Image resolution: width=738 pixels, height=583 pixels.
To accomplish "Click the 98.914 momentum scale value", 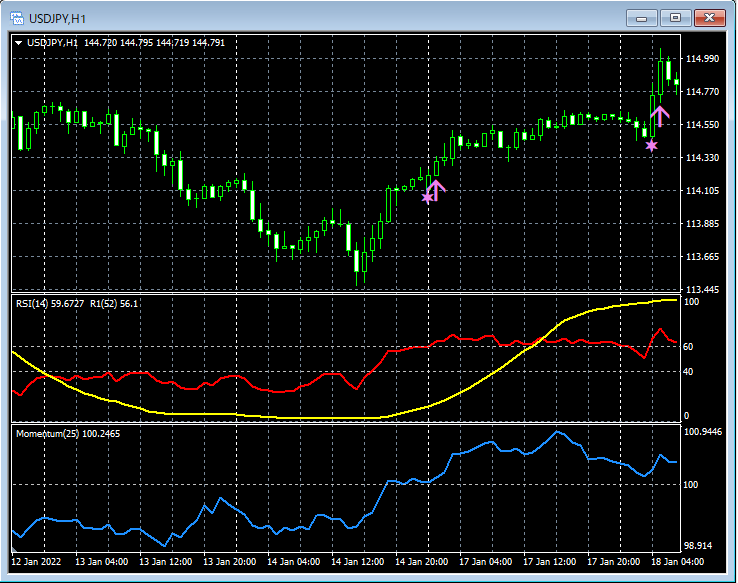I will pyautogui.click(x=698, y=546).
